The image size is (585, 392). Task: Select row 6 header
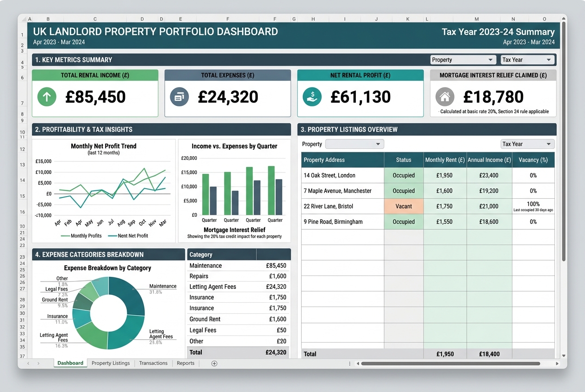tap(22, 78)
